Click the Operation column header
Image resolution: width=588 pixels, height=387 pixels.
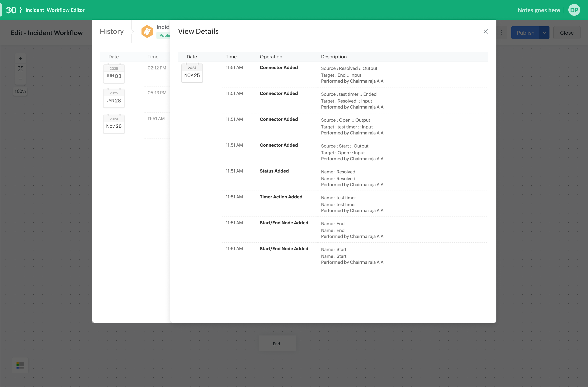271,57
